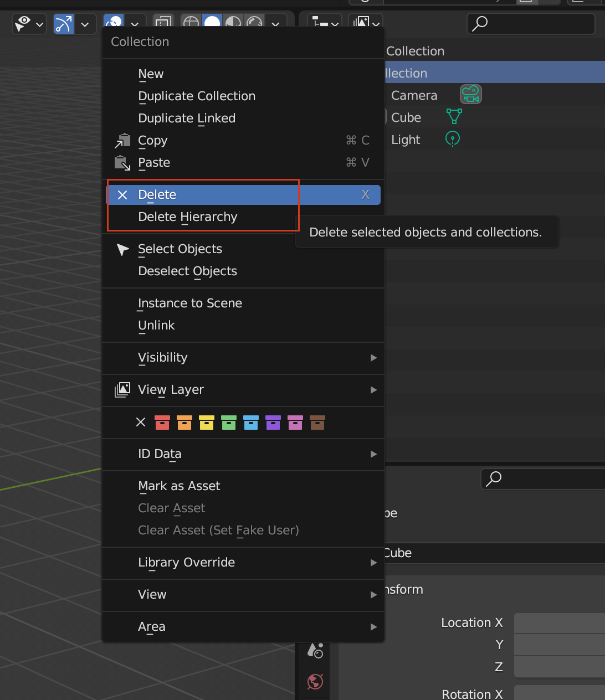Open the Scene properties tab icon
This screenshot has height=700, width=605.
[x=315, y=651]
